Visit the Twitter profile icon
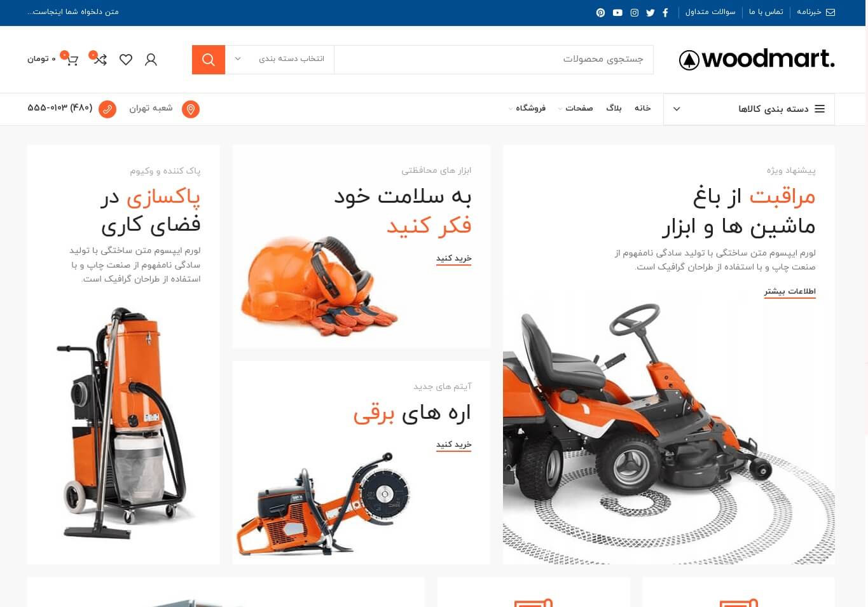 pyautogui.click(x=650, y=13)
